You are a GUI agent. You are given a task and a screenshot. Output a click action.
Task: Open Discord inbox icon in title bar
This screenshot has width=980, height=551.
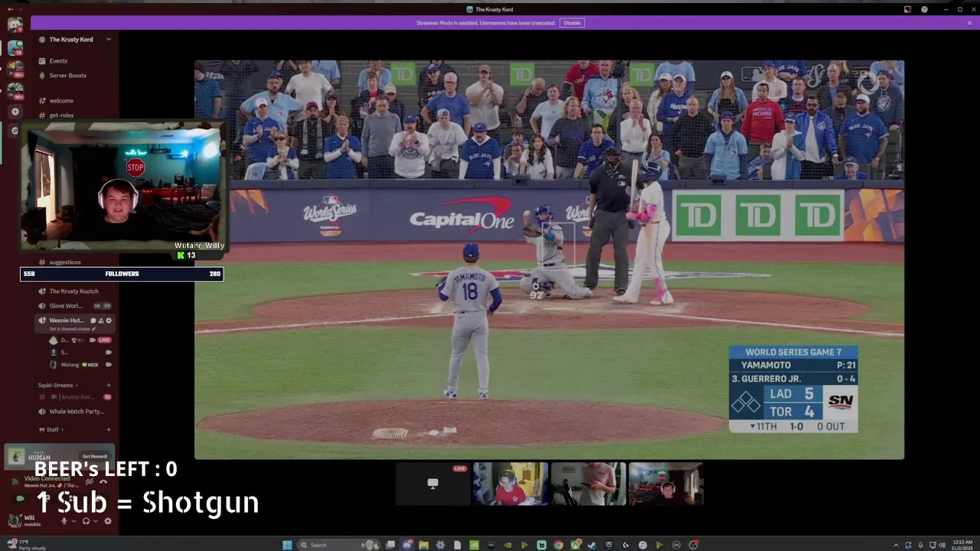coord(907,9)
